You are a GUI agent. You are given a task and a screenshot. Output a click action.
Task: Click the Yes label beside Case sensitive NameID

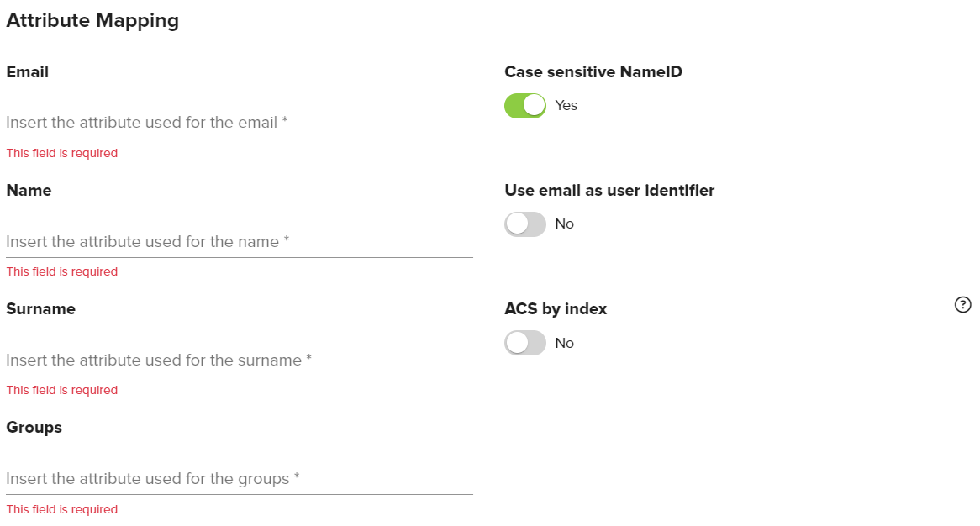click(x=566, y=105)
